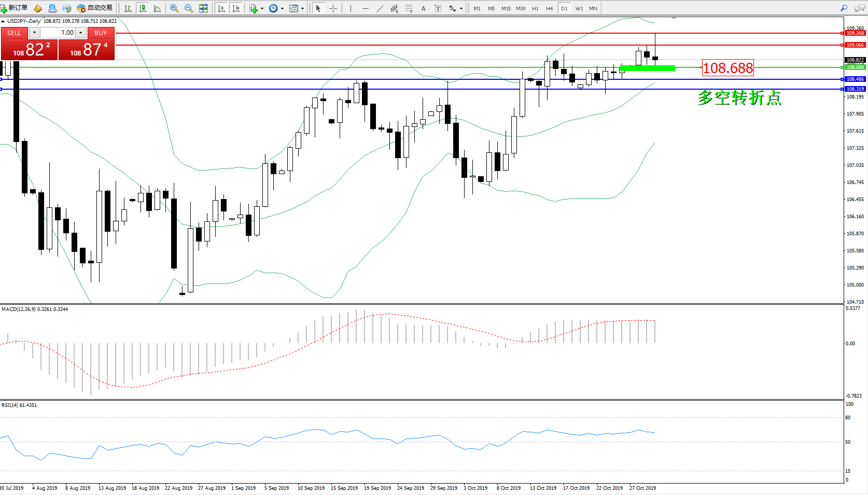This screenshot has width=868, height=495.
Task: Select the text label tool
Action: [x=423, y=8]
